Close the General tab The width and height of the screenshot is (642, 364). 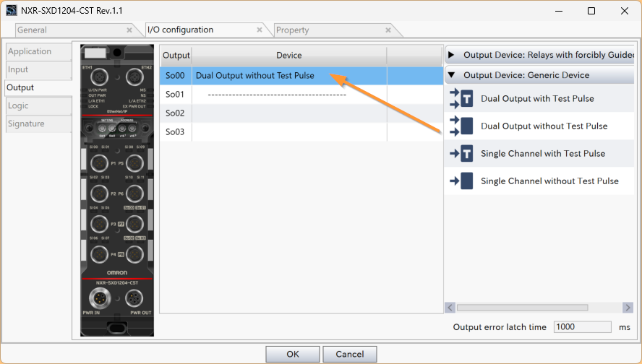pos(129,30)
